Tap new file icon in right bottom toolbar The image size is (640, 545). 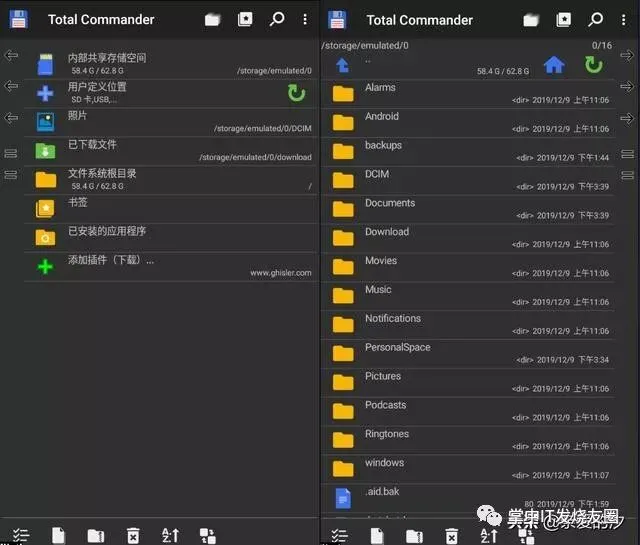click(x=376, y=536)
